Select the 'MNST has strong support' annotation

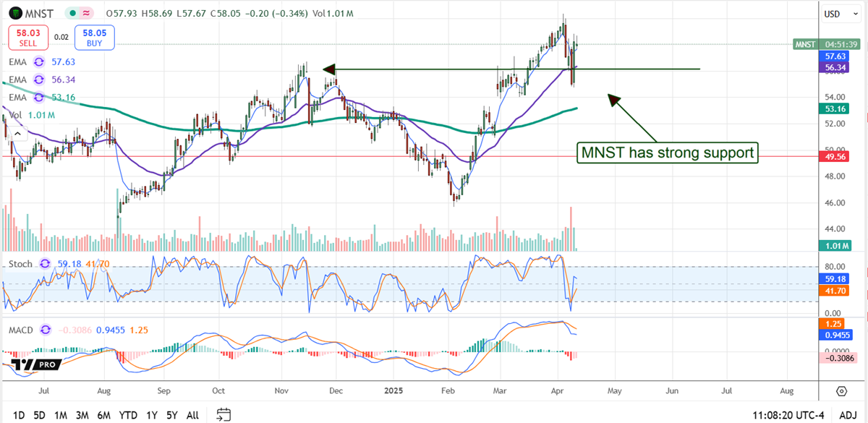[x=667, y=153]
